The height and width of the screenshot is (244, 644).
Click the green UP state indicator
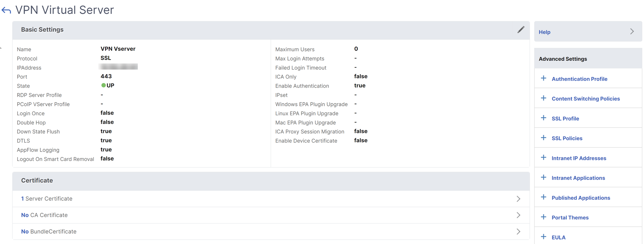click(x=103, y=85)
